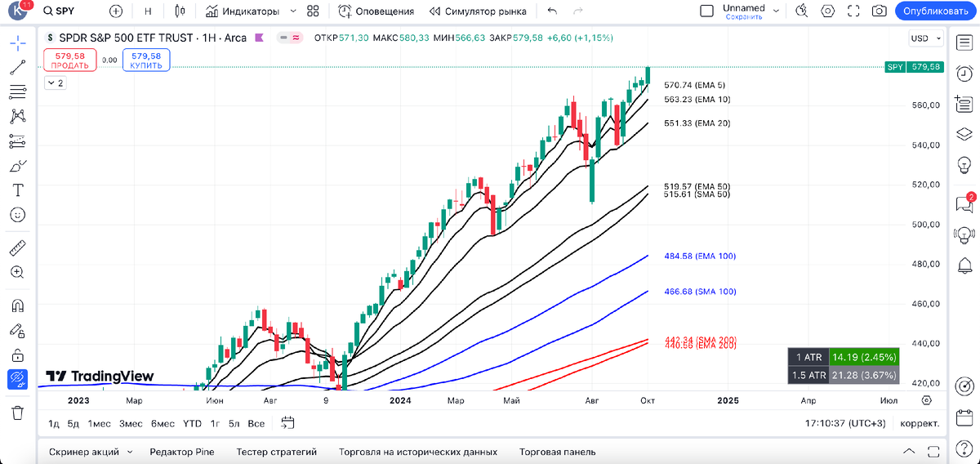Select the crosshair cursor tool
This screenshot has width=980, height=464.
[17, 42]
